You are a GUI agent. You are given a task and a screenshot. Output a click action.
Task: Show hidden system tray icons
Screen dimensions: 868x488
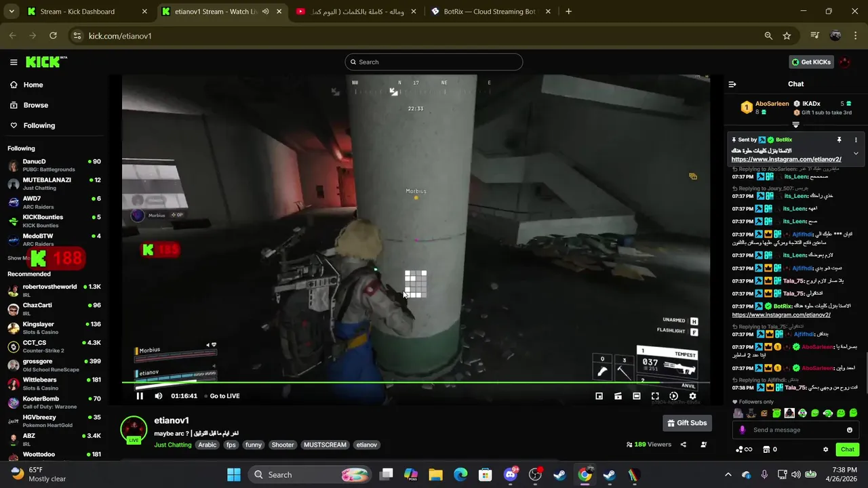(728, 474)
